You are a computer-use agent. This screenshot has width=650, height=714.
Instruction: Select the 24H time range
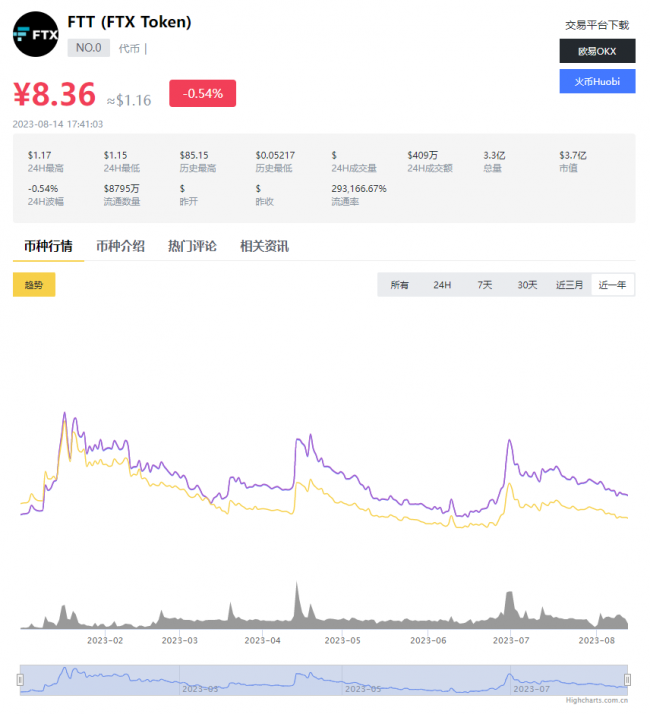pyautogui.click(x=442, y=285)
